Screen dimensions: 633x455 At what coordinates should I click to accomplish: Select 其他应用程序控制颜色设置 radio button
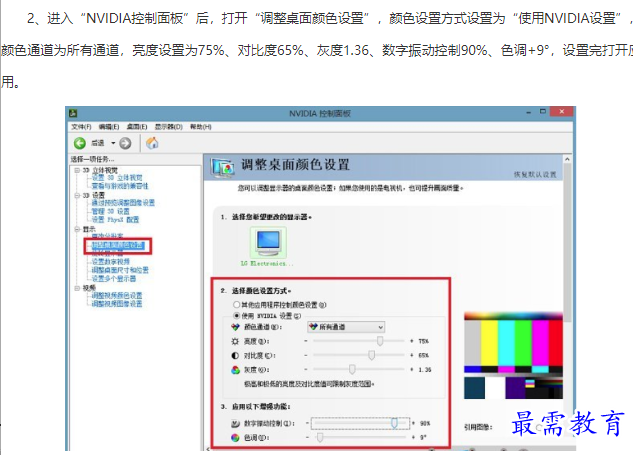pos(236,304)
